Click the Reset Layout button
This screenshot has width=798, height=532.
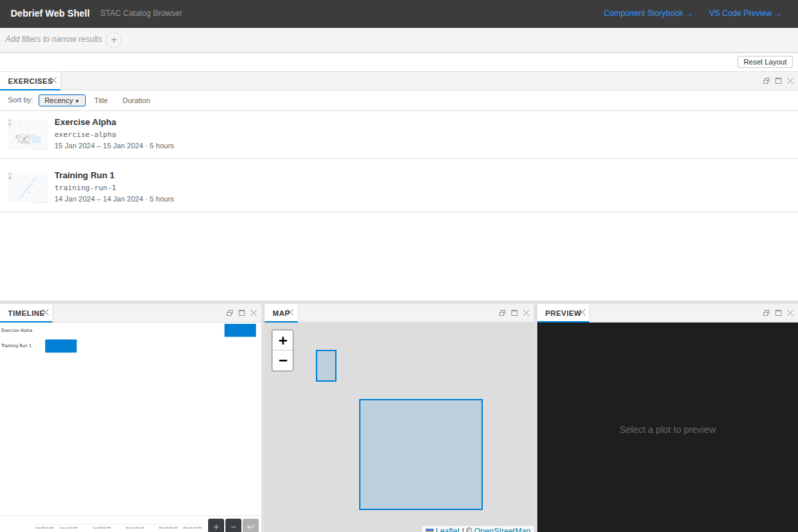point(764,61)
